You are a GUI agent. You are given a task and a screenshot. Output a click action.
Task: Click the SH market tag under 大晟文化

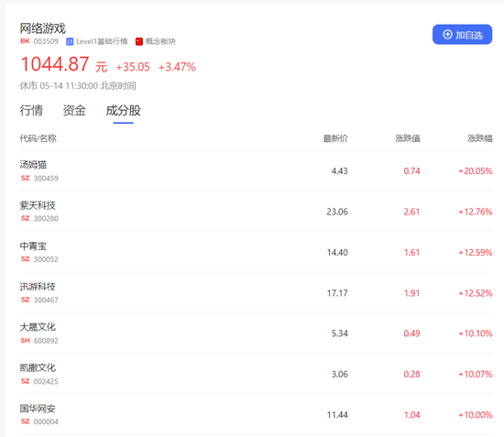click(x=26, y=341)
